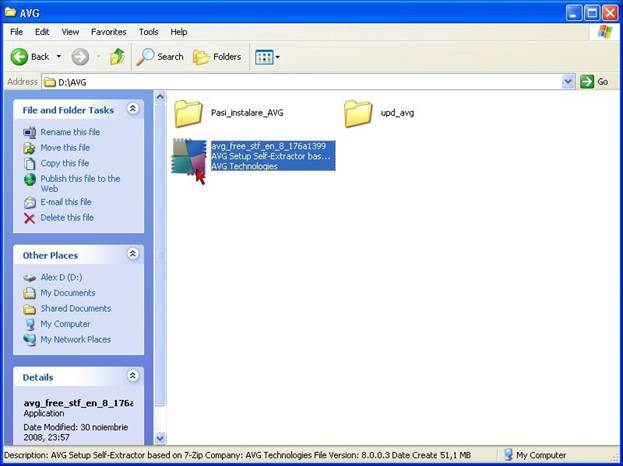
Task: Click the Shared Documents folder icon
Action: (x=29, y=309)
